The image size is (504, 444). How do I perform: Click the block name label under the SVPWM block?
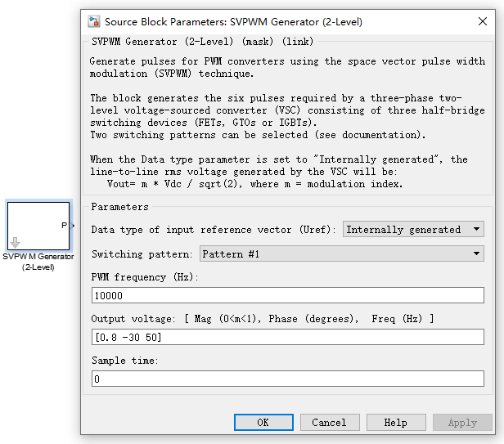38,262
